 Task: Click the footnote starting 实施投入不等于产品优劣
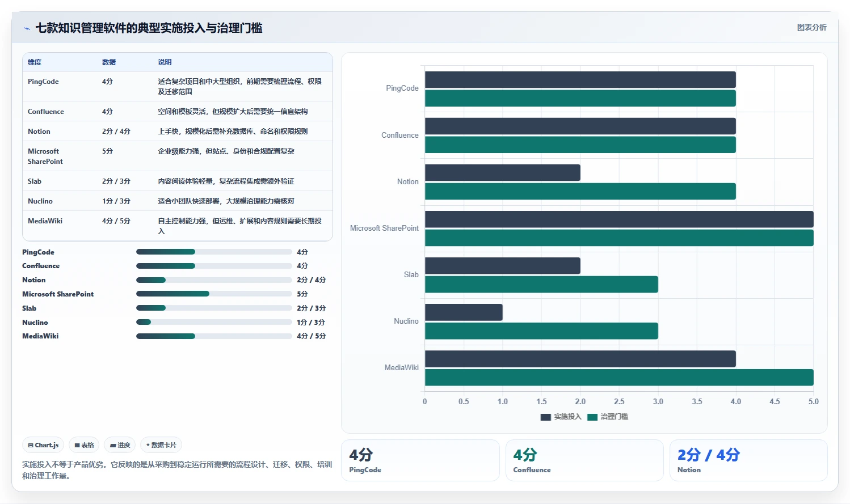coord(177,470)
